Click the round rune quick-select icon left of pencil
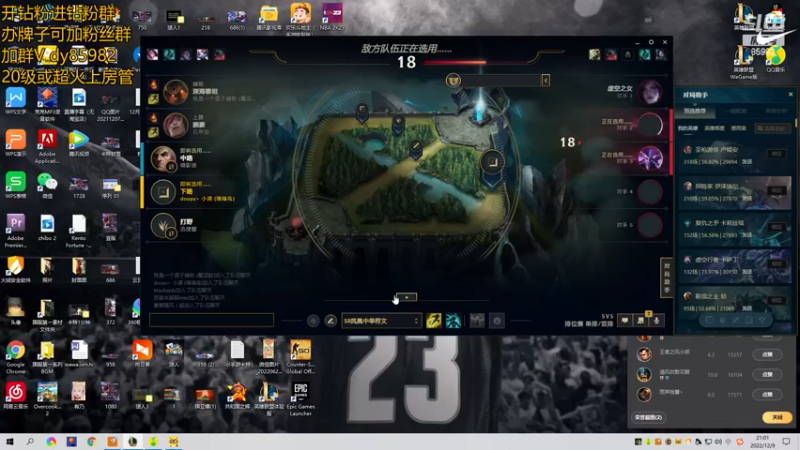This screenshot has height=450, width=800. pos(313,321)
